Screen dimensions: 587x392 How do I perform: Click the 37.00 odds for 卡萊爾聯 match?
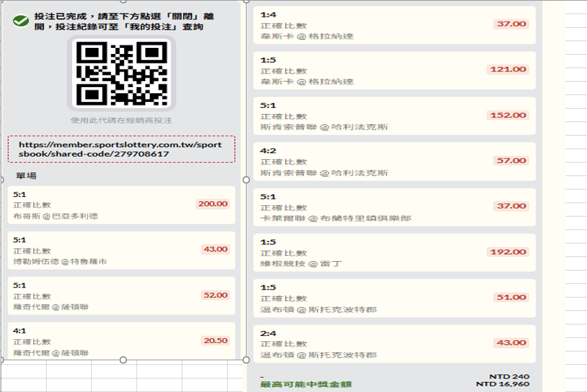(511, 206)
